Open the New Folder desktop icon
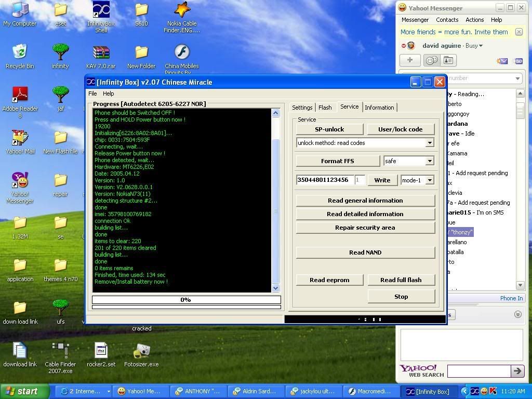The width and height of the screenshot is (532, 399). point(141,56)
